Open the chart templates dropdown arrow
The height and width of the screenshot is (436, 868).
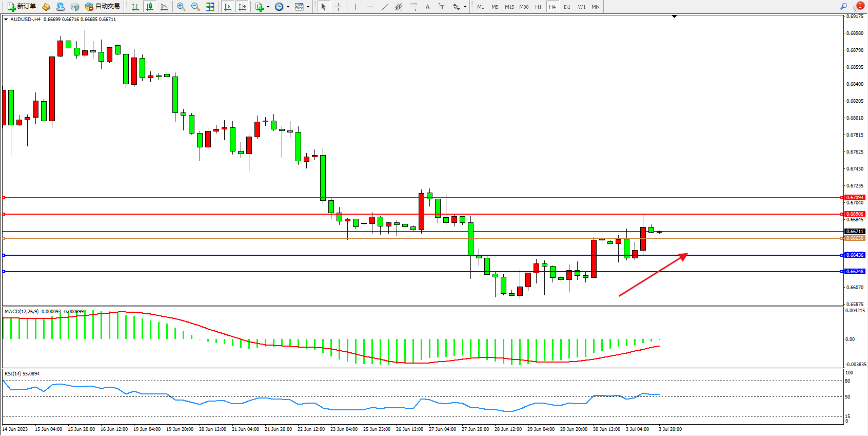(x=308, y=7)
